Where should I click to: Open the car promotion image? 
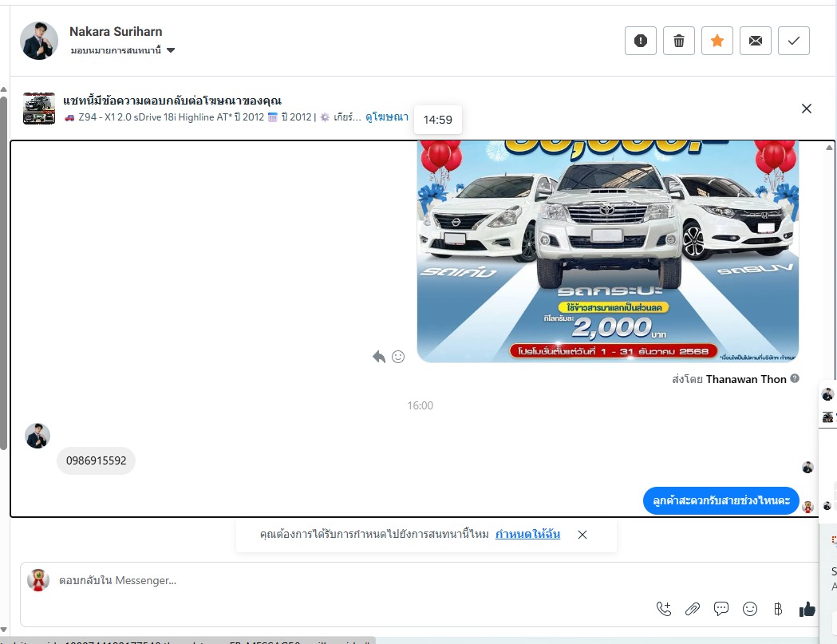click(x=608, y=251)
